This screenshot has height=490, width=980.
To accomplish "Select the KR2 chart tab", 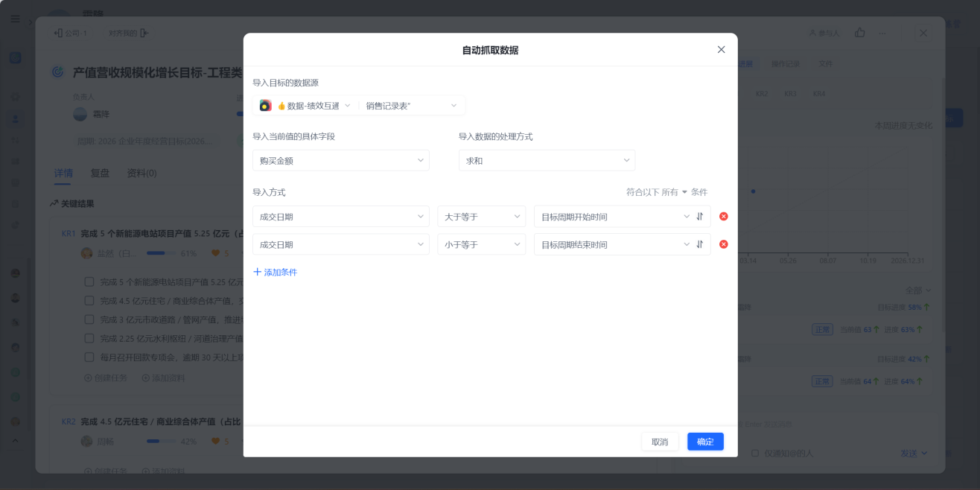I will coord(762,94).
